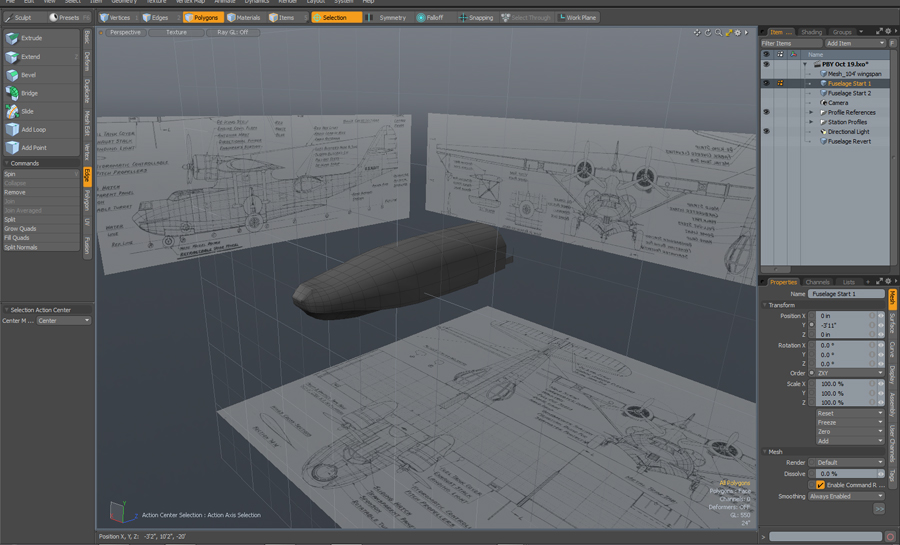The width and height of the screenshot is (900, 545).
Task: Hide the Directional Light item
Action: [x=766, y=131]
